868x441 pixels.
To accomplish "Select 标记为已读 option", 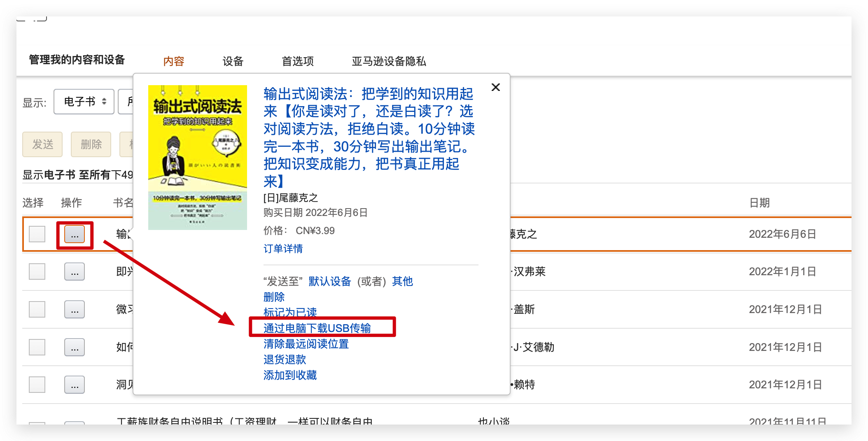I will pos(290,313).
